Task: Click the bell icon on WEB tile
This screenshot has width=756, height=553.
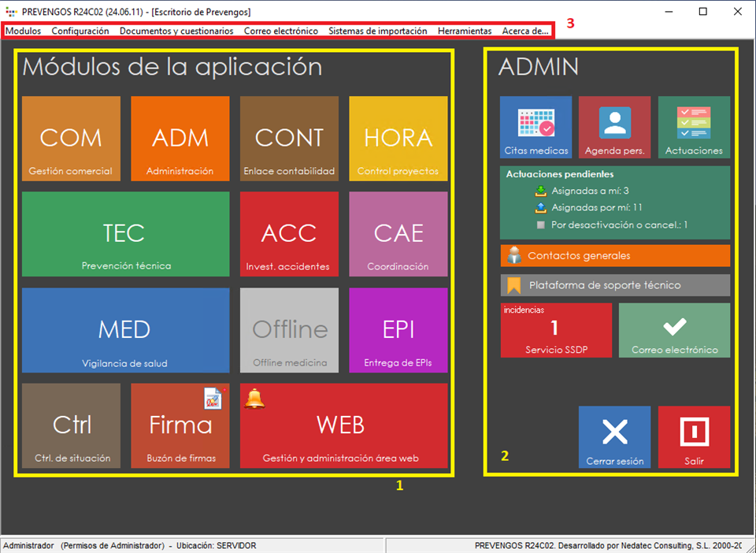Action: point(254,399)
